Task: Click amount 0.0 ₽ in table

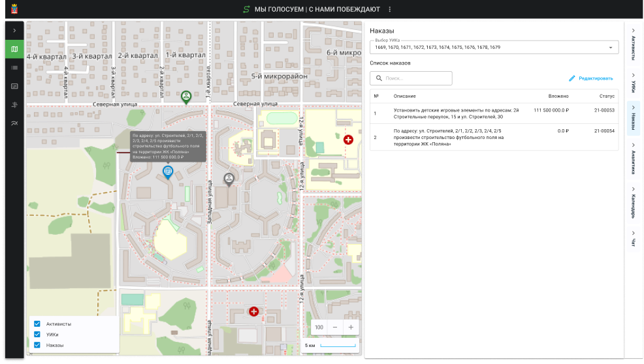Action: [x=563, y=131]
